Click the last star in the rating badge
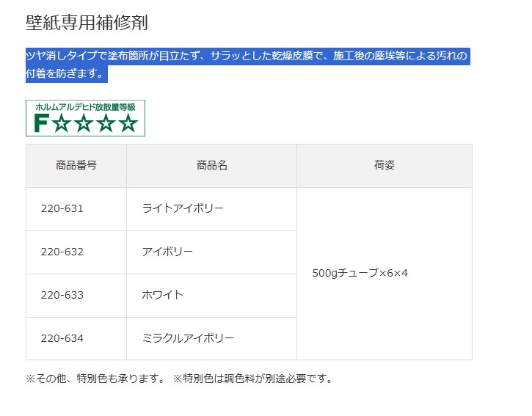This screenshot has width=532, height=416. pos(128,123)
